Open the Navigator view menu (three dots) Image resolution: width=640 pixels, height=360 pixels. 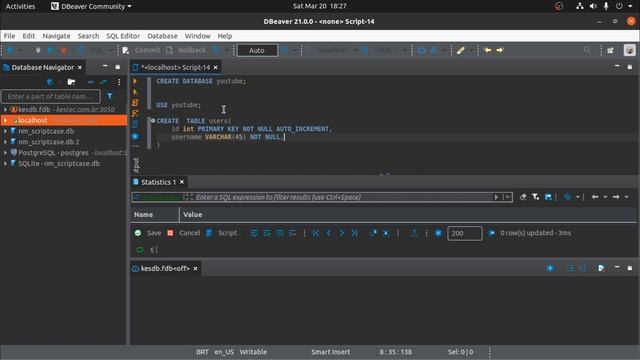[119, 82]
